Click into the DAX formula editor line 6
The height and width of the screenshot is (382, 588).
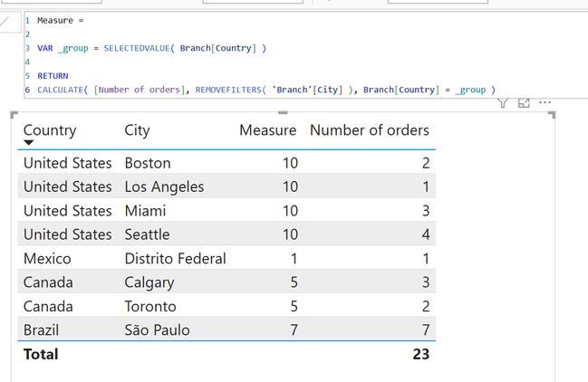tap(266, 90)
